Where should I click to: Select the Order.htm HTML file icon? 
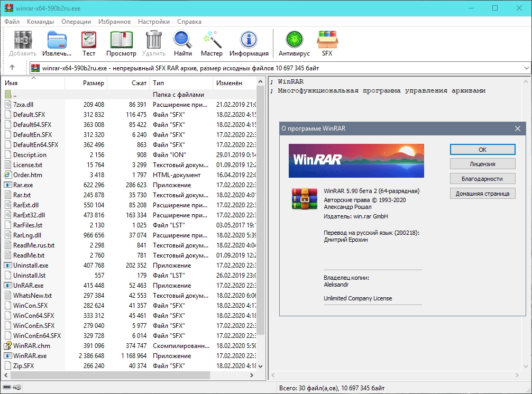click(x=8, y=175)
